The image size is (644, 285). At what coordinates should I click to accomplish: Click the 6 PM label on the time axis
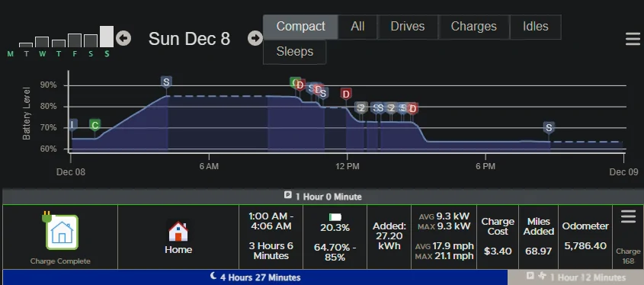click(485, 166)
